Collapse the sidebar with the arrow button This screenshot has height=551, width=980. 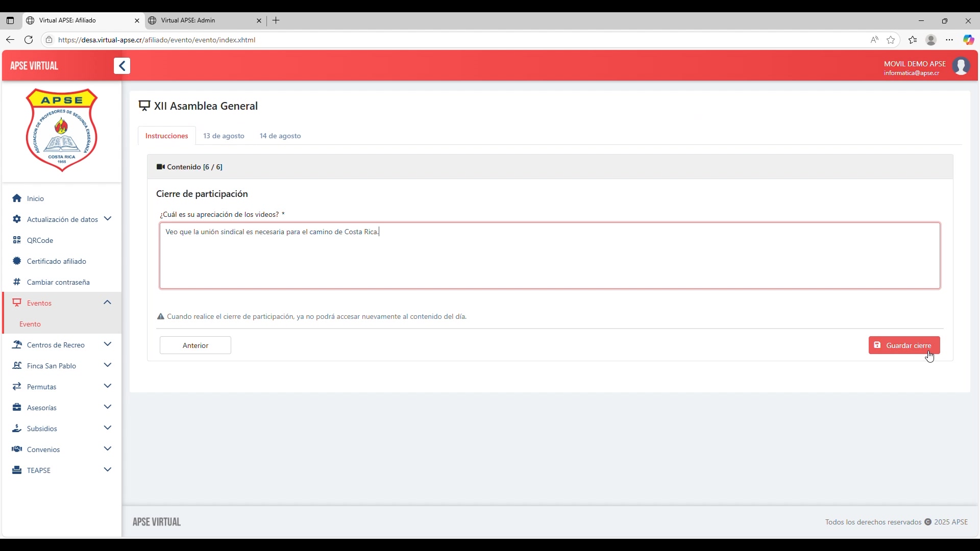(x=122, y=66)
